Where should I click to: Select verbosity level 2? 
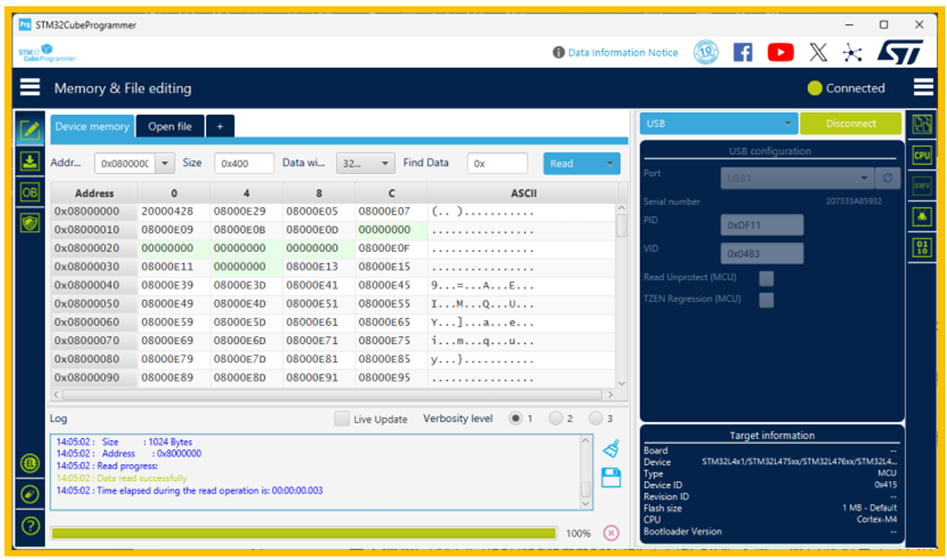point(555,418)
